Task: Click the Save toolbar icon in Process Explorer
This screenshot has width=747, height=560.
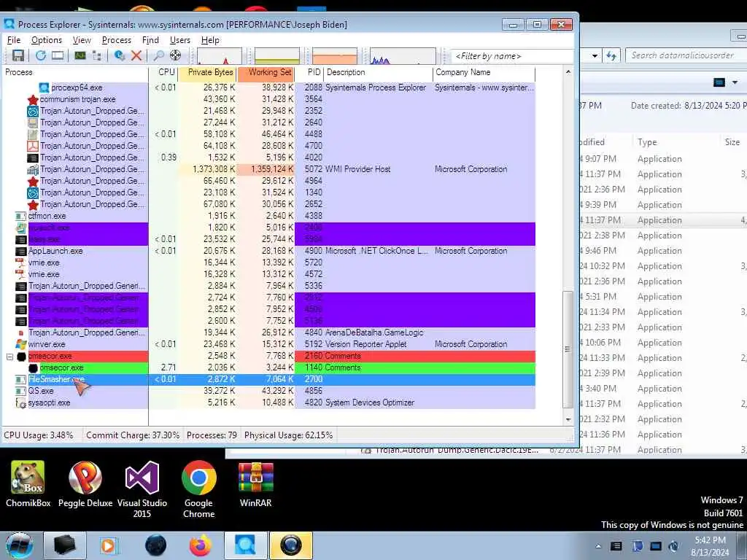Action: click(x=18, y=55)
